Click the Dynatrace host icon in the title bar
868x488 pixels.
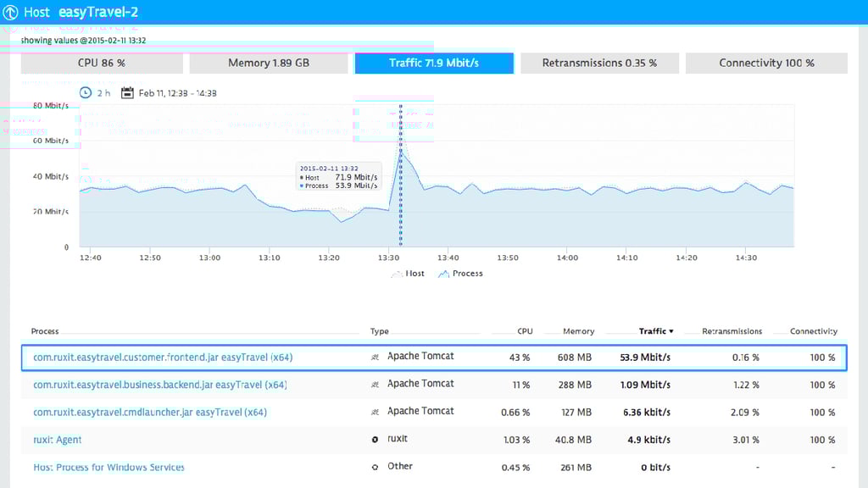click(x=9, y=12)
